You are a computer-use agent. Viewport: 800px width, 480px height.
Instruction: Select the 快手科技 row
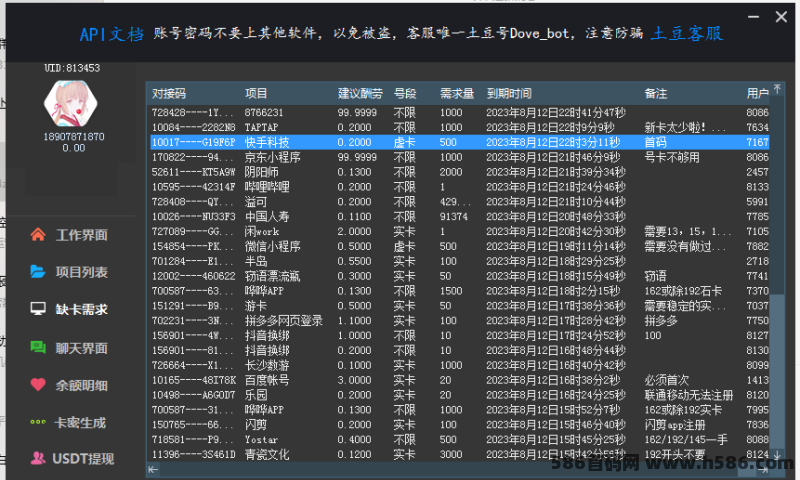(x=460, y=142)
